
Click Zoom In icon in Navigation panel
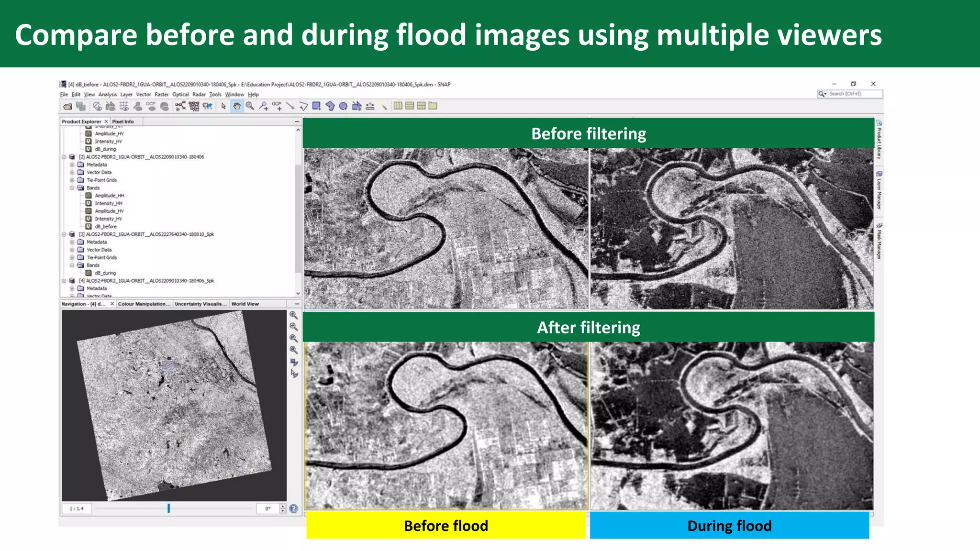tap(294, 315)
